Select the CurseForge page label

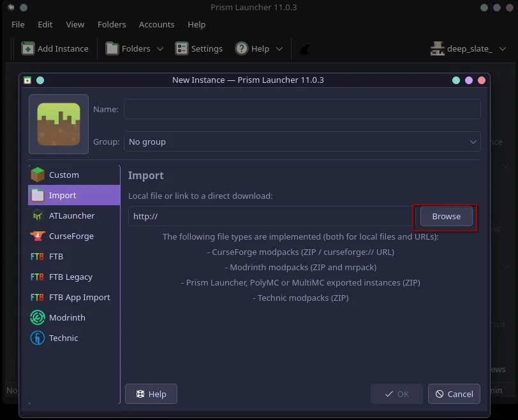click(x=71, y=236)
